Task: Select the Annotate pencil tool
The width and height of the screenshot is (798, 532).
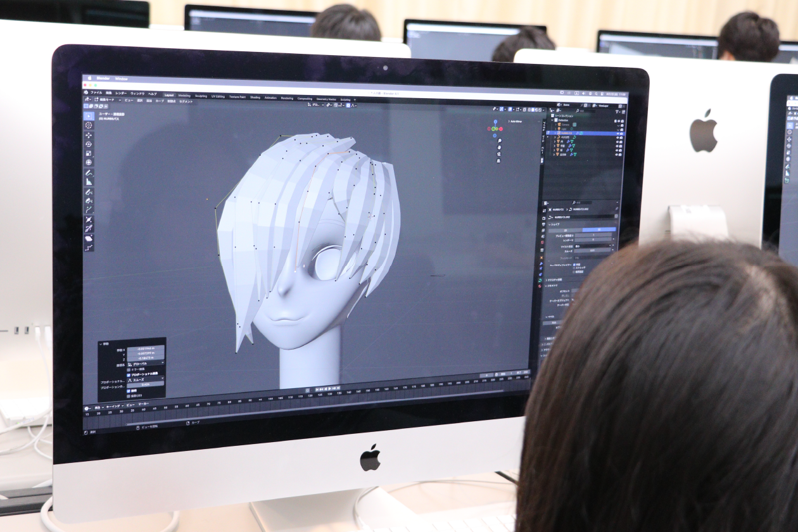Action: (x=89, y=173)
